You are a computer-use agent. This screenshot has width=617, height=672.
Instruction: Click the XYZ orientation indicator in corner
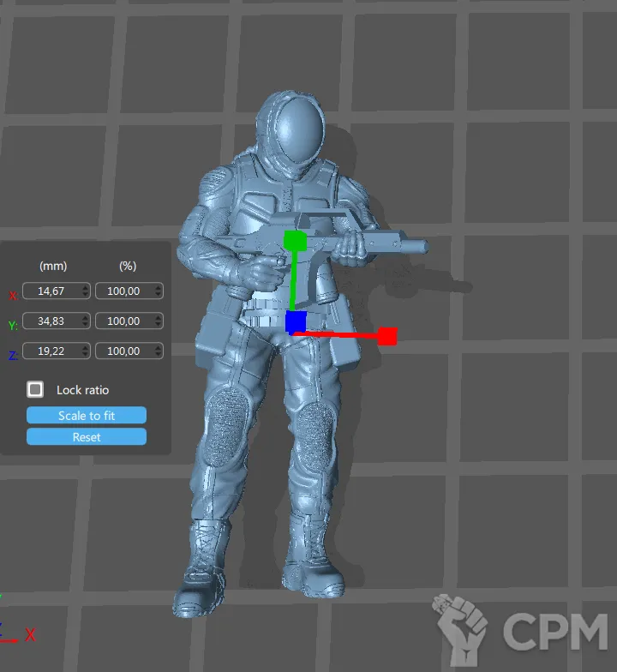click(x=17, y=626)
